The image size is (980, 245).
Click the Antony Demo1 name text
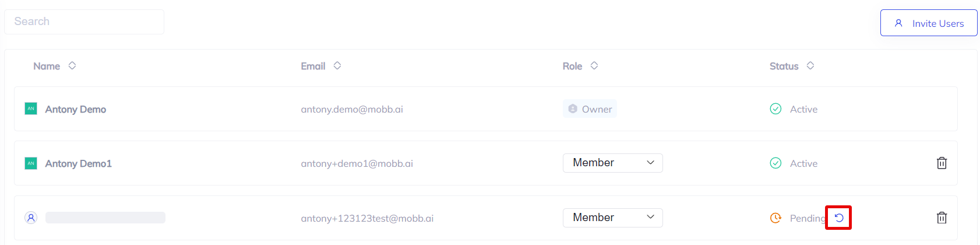pyautogui.click(x=78, y=163)
